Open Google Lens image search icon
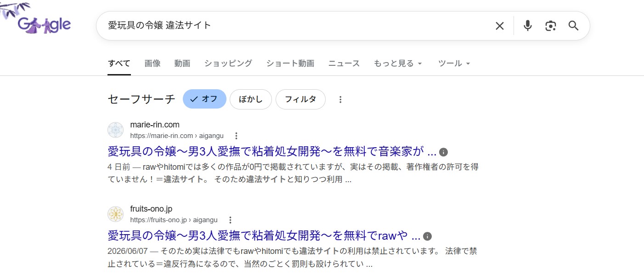 point(550,26)
